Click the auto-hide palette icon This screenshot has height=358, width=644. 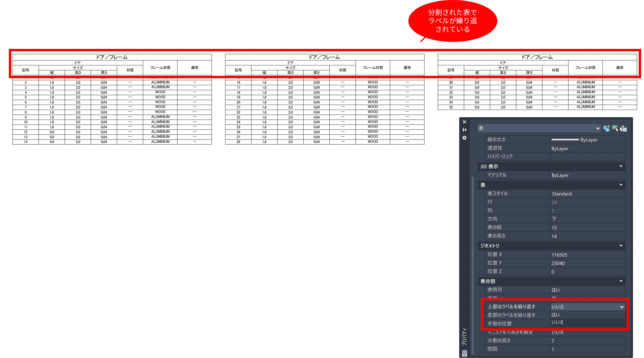point(464,130)
